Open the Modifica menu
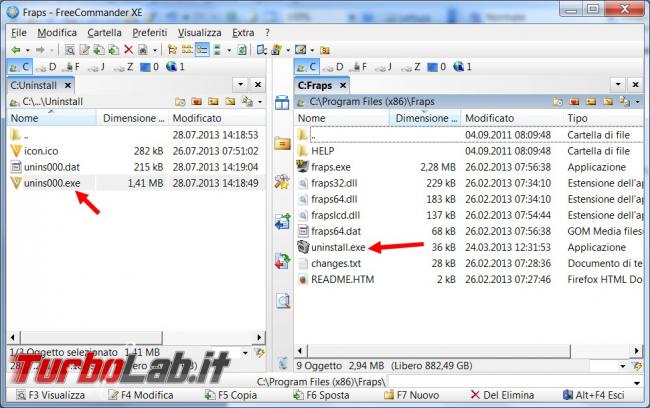 [57, 33]
